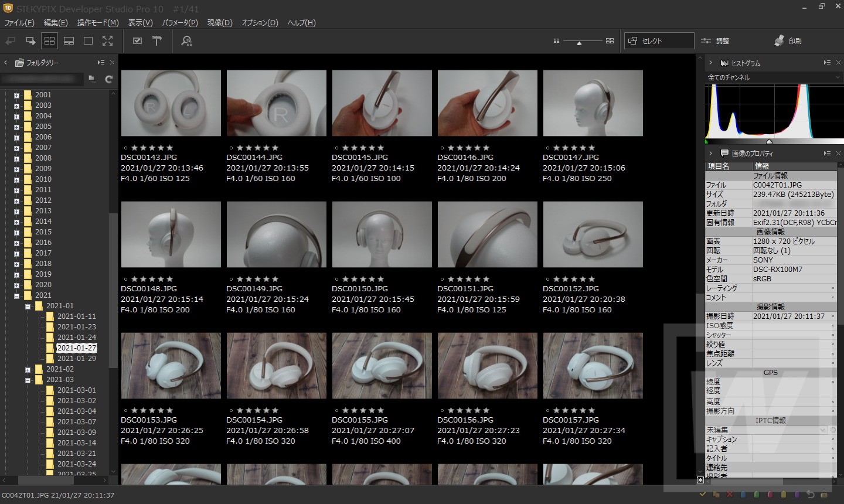Click the copy reservation icon in the status bar
Image resolution: width=844 pixels, height=504 pixels.
(x=716, y=495)
